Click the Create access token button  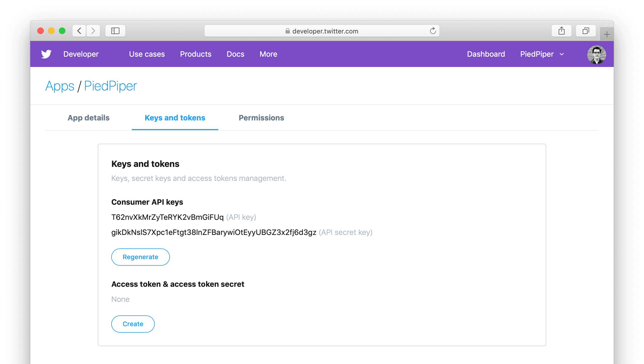(x=133, y=324)
